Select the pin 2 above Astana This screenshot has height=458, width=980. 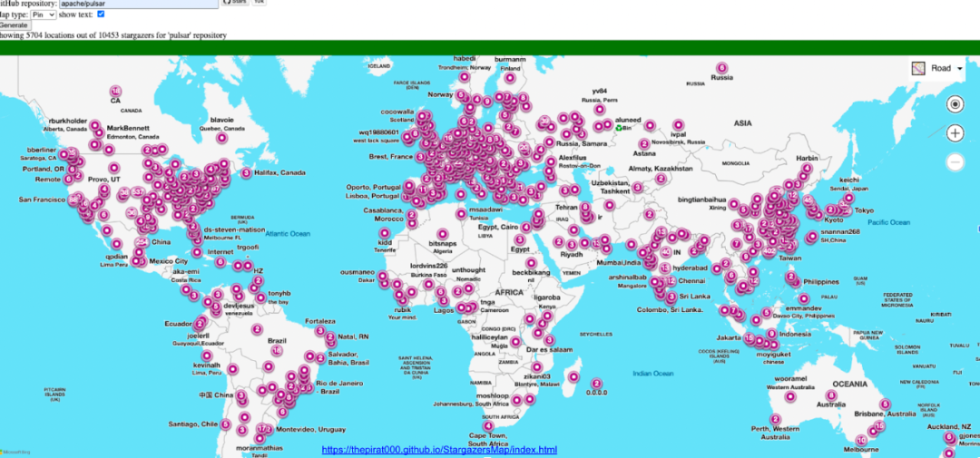pos(644,143)
